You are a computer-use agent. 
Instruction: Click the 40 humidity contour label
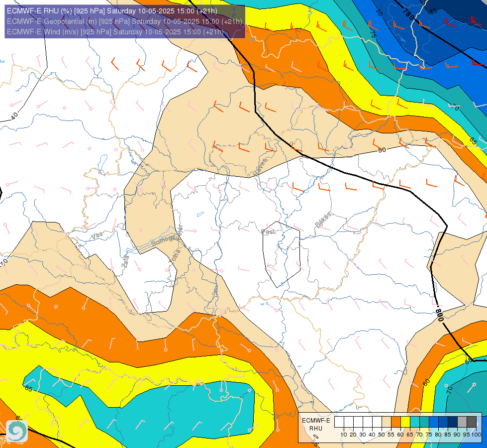pos(14,116)
